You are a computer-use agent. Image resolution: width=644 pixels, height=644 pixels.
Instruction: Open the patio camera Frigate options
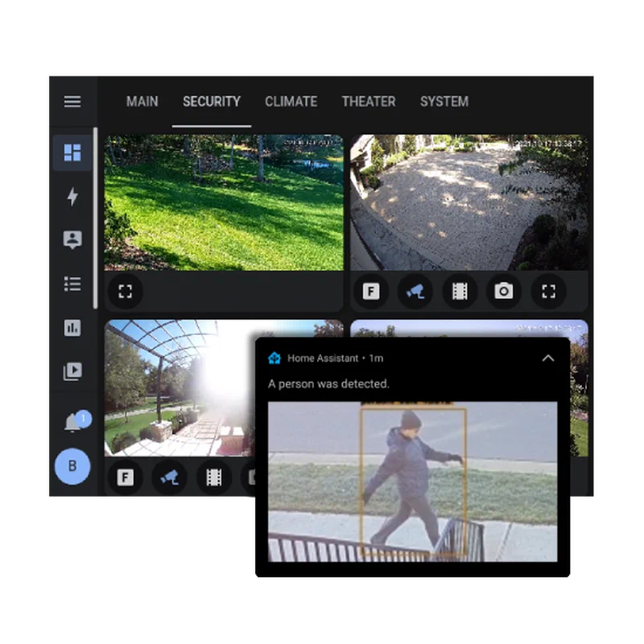click(125, 477)
